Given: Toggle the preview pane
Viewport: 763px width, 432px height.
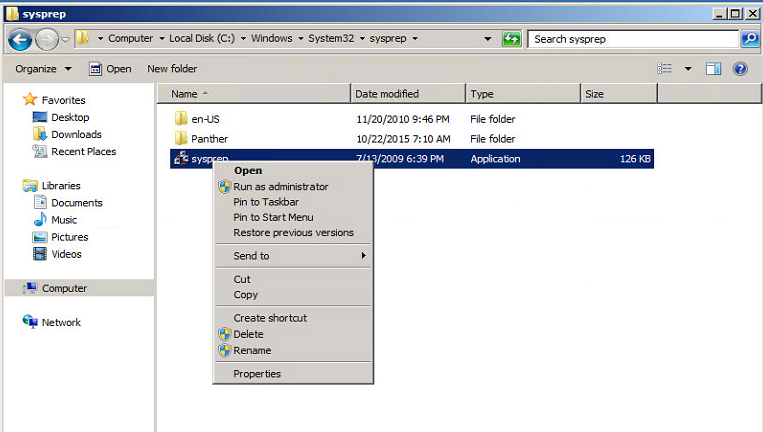Looking at the screenshot, I should [x=713, y=69].
